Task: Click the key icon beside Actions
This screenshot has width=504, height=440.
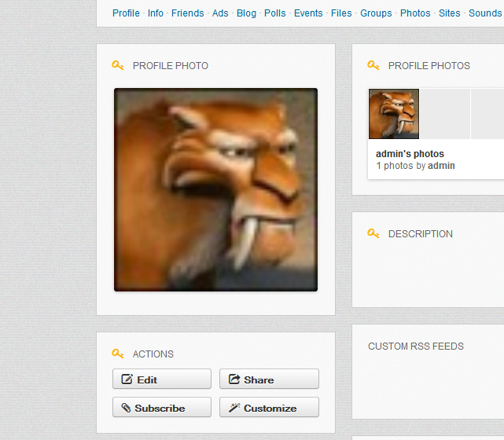Action: (x=118, y=354)
